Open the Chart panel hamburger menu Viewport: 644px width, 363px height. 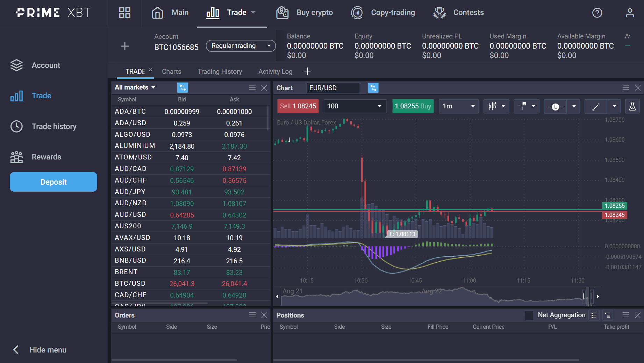[x=626, y=87]
